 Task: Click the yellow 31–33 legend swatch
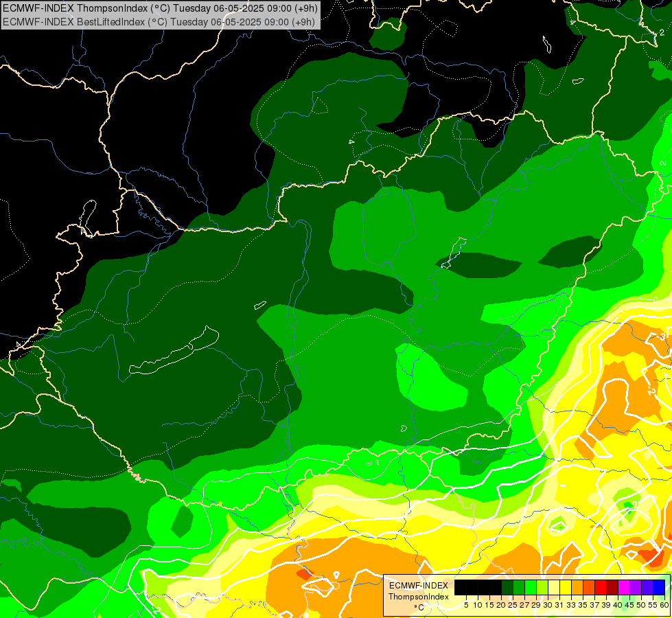pyautogui.click(x=566, y=587)
